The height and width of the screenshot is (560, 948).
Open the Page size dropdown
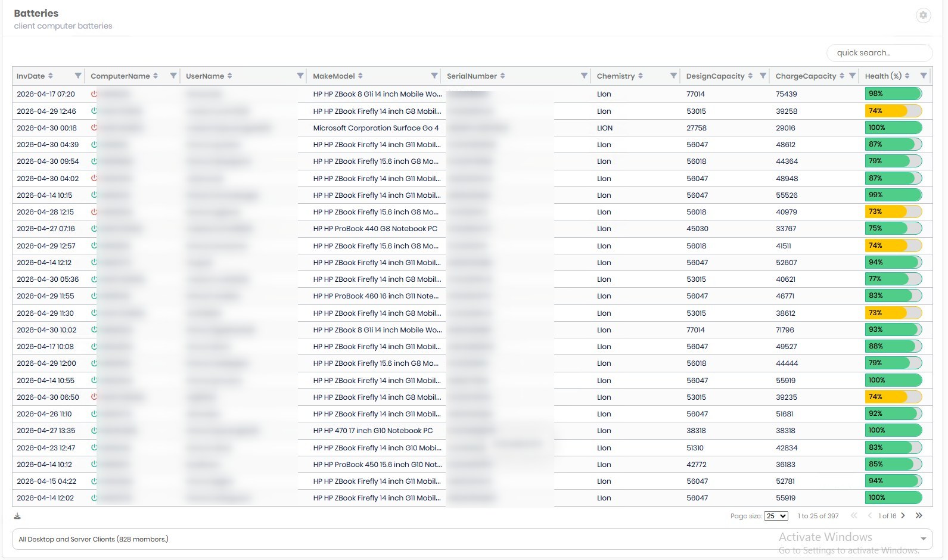[776, 516]
